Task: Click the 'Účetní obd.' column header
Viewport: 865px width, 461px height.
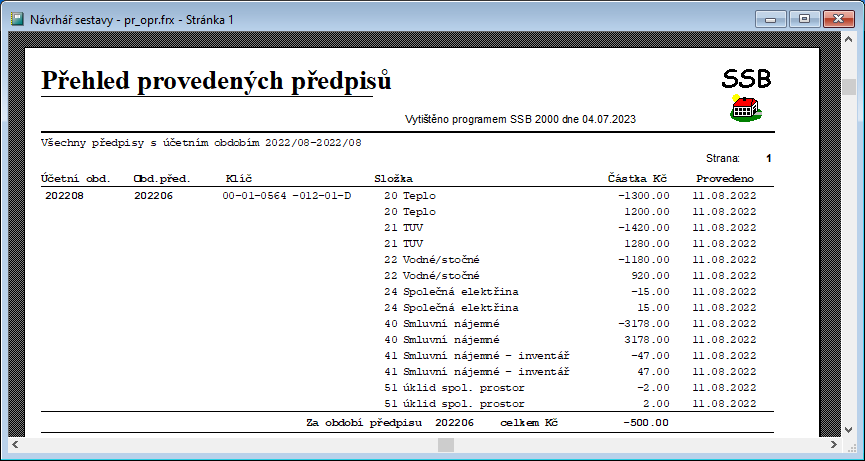Action: click(75, 178)
